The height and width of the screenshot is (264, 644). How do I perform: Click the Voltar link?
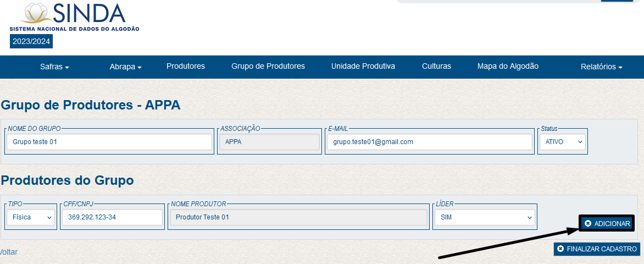tap(8, 252)
